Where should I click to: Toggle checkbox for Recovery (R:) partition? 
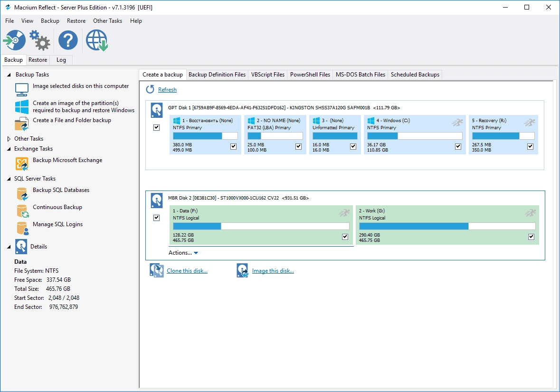point(531,146)
